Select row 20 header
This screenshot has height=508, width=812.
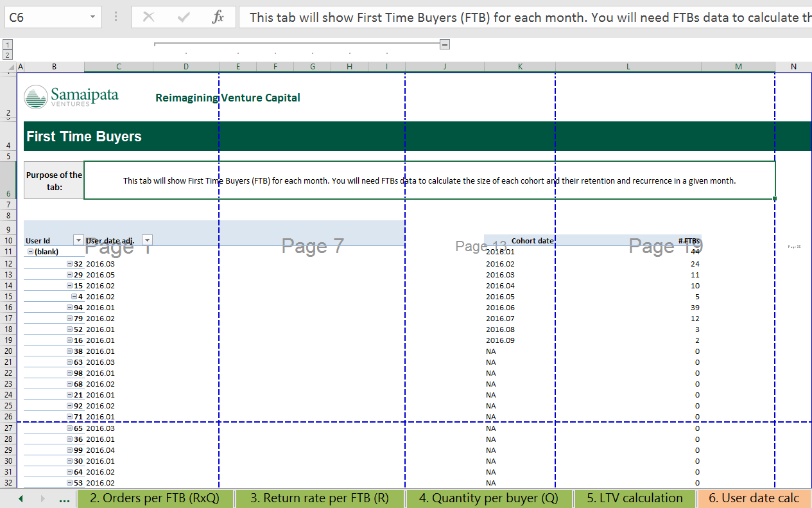pyautogui.click(x=8, y=351)
